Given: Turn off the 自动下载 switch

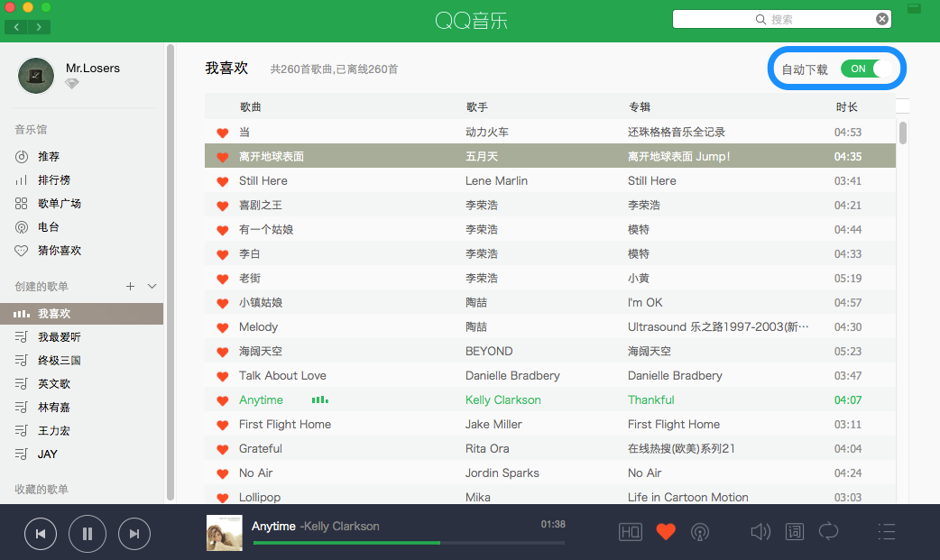Looking at the screenshot, I should coord(866,69).
